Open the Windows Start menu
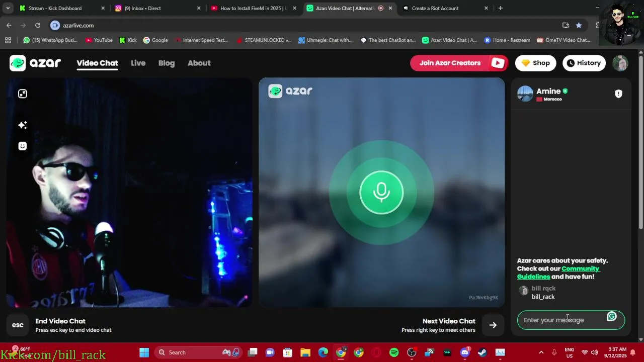This screenshot has height=362, width=644. (144, 352)
